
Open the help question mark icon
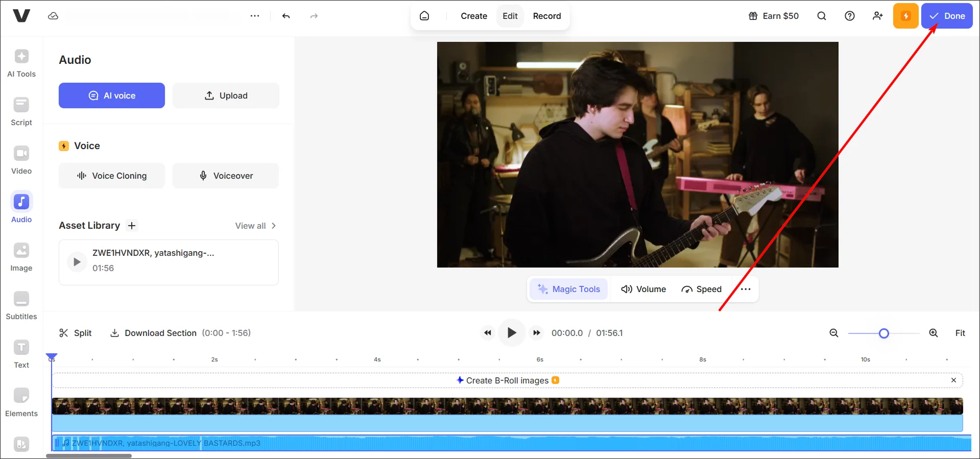coord(850,16)
